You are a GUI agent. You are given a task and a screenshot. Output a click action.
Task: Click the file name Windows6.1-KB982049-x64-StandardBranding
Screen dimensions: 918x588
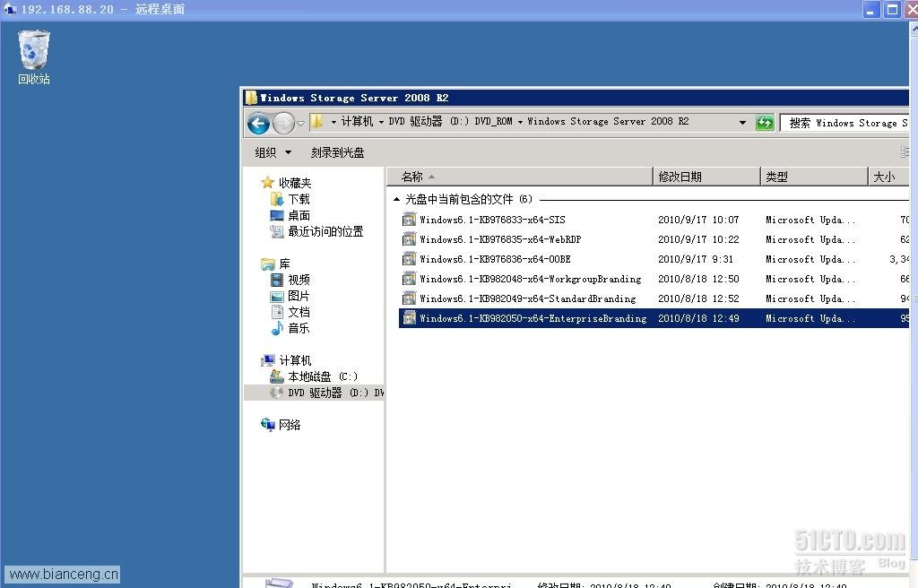click(527, 298)
